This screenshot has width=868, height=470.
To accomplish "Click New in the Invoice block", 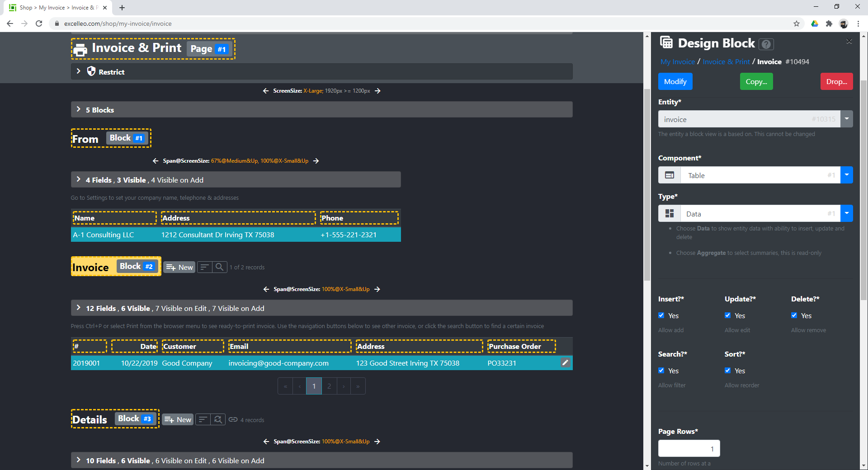I will coord(179,267).
